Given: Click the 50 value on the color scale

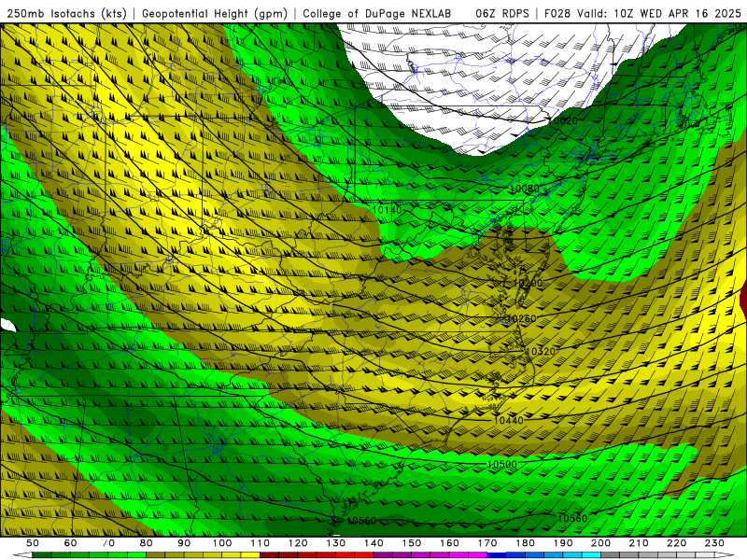Looking at the screenshot, I should point(33,543).
